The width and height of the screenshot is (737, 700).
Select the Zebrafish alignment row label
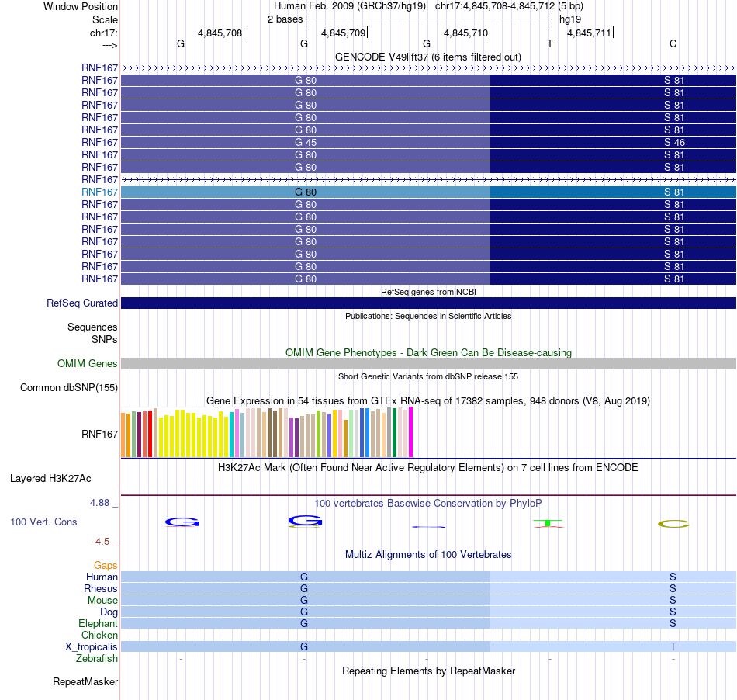pos(97,658)
